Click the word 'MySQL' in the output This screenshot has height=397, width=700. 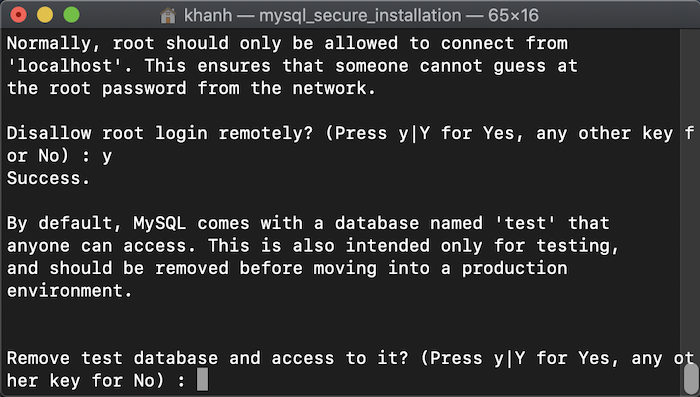[159, 223]
